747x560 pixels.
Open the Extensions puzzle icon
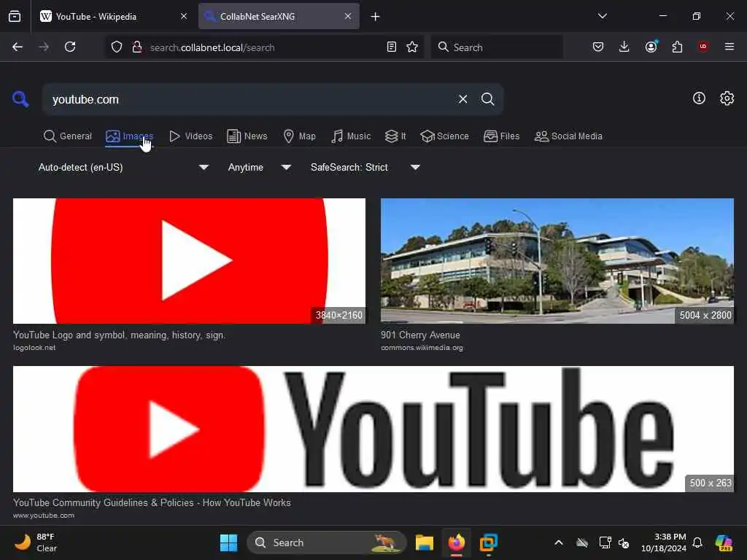(x=677, y=47)
